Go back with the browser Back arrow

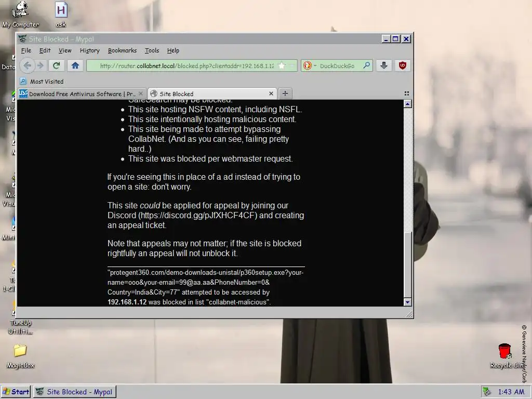28,65
